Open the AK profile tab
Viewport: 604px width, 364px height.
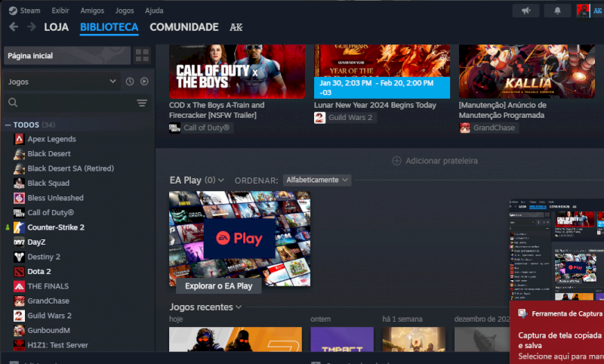click(x=236, y=27)
